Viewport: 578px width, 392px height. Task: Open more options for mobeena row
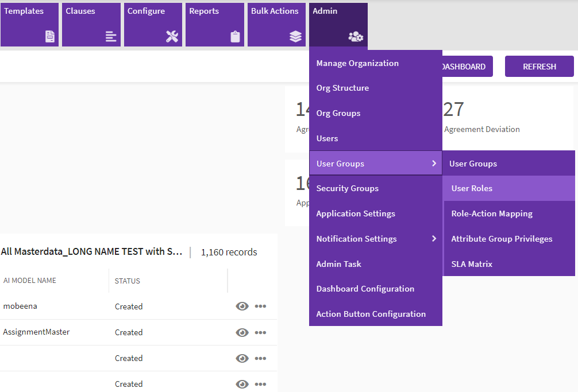(x=260, y=306)
